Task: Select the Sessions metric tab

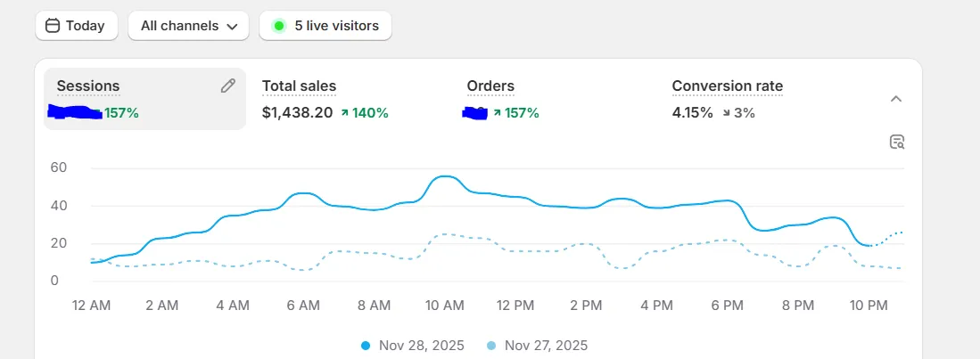Action: click(x=88, y=86)
